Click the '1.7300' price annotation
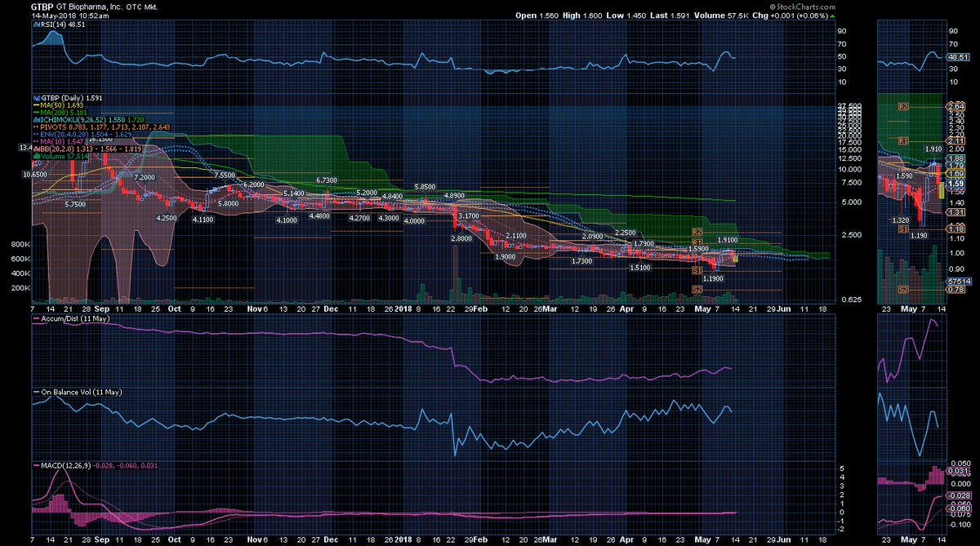The width and height of the screenshot is (980, 546). tap(582, 260)
